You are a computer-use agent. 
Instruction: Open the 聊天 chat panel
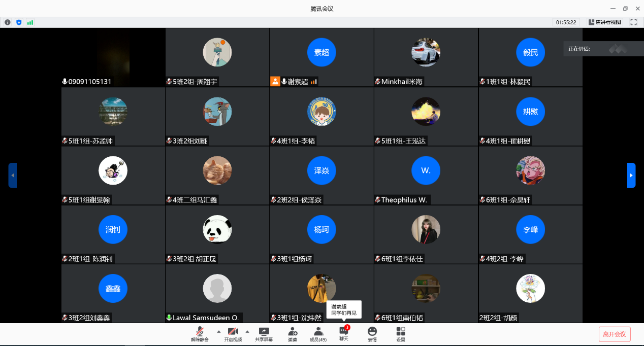344,333
